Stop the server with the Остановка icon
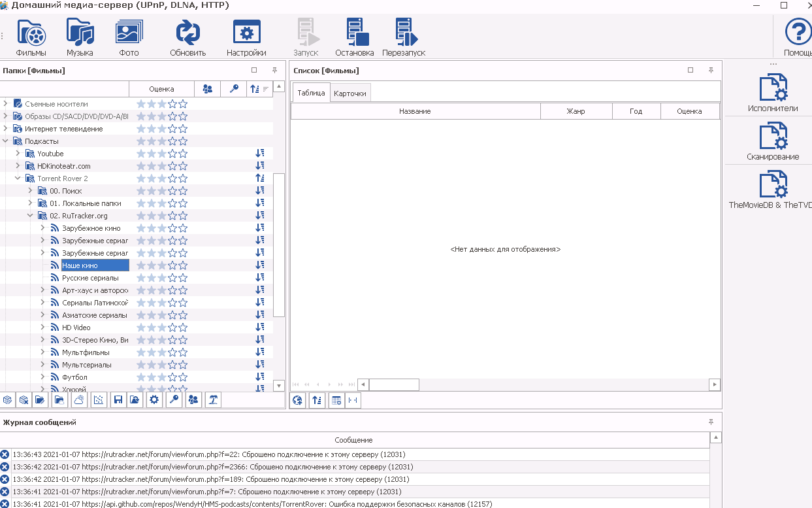Image resolution: width=812 pixels, height=508 pixels. [354, 33]
